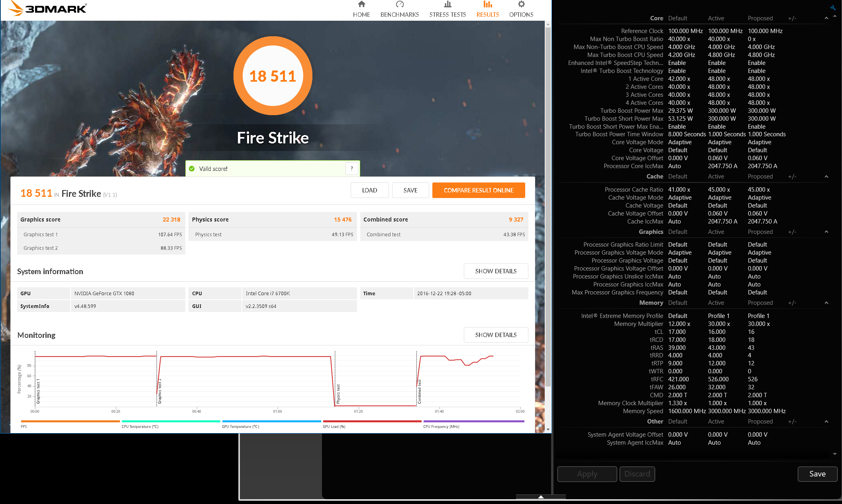Click the 3DMark logo

[x=47, y=8]
